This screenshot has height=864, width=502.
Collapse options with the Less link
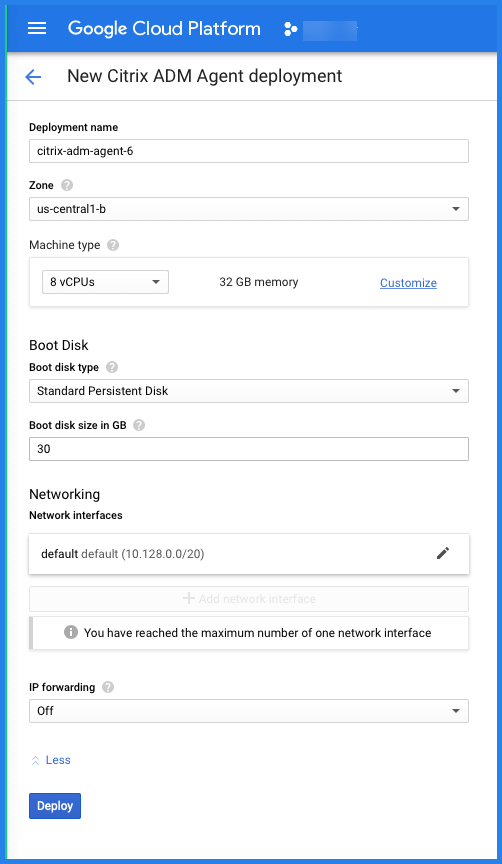[x=51, y=760]
